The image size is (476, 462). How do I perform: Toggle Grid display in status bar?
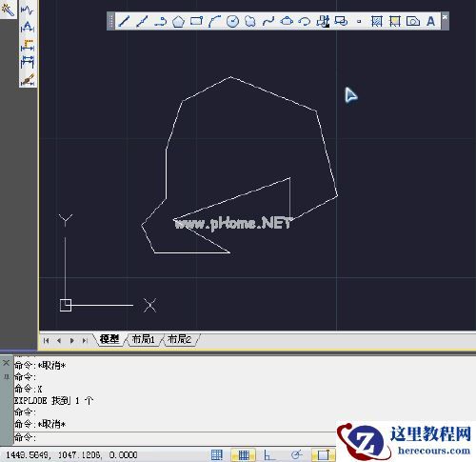point(243,455)
